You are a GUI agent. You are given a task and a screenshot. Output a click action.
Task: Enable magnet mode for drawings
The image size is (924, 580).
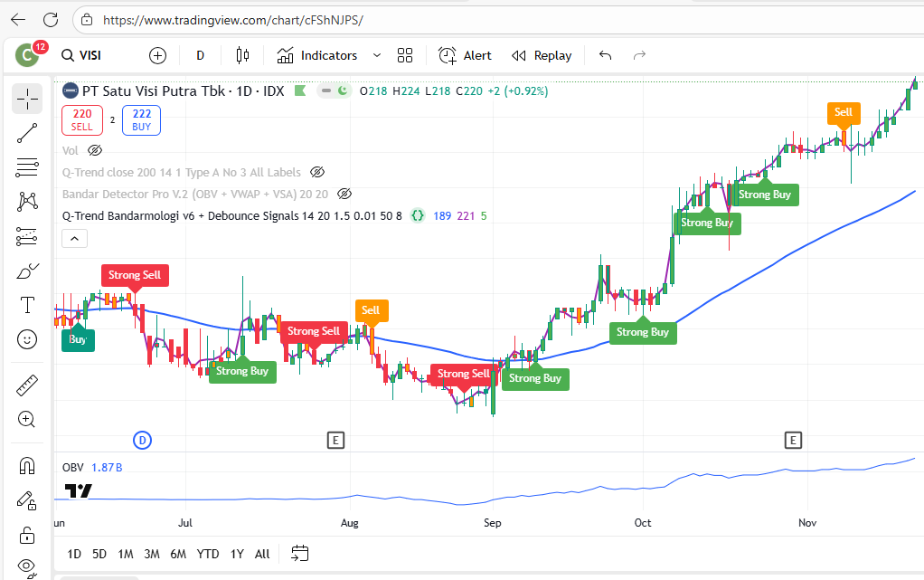27,466
